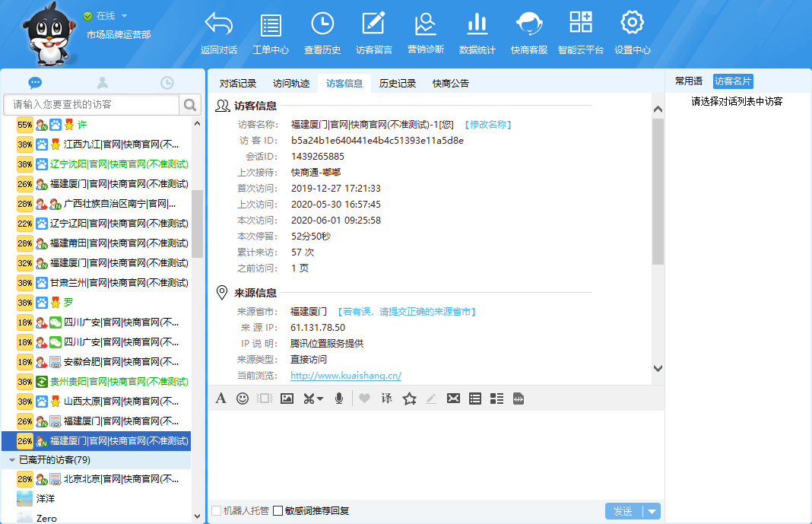The height and width of the screenshot is (524, 812).
Task: Click the code file icon
Action: [519, 399]
